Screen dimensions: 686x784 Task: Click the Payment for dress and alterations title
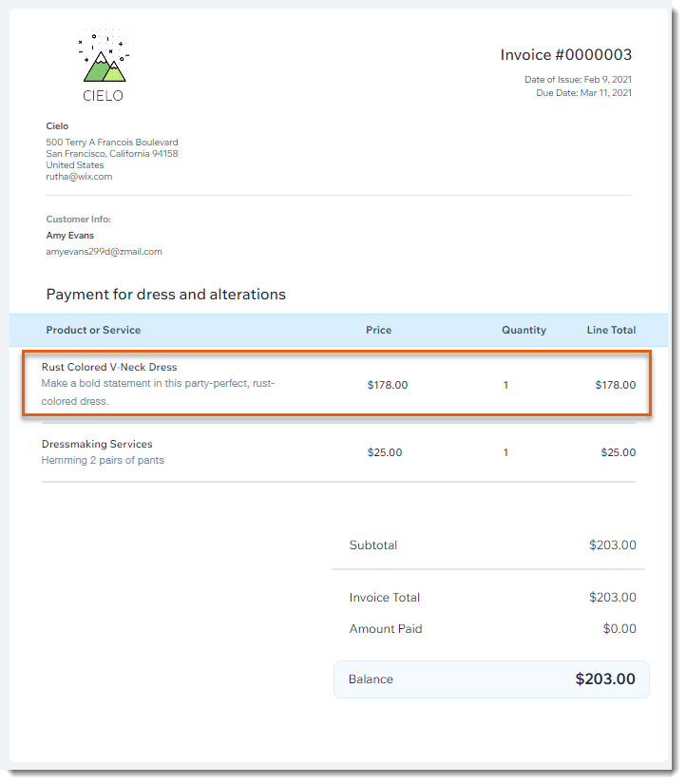(x=165, y=295)
